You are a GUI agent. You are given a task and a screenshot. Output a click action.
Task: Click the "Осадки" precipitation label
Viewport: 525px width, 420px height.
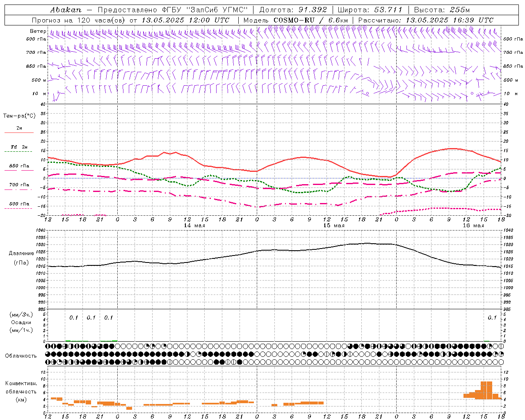pos(21,322)
